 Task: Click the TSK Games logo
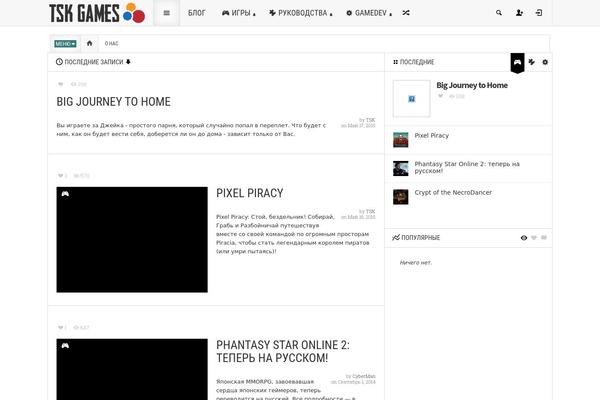(97, 13)
